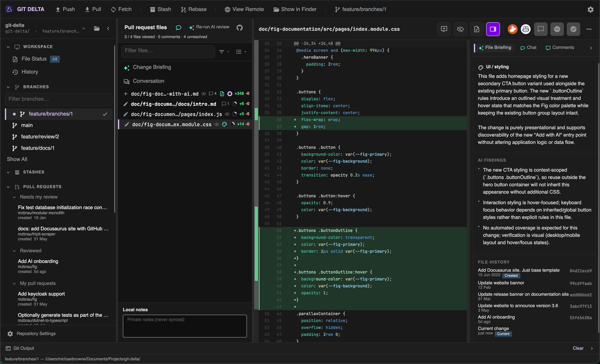The height and width of the screenshot is (364, 600).
Task: Click the Stash button
Action: pyautogui.click(x=160, y=9)
